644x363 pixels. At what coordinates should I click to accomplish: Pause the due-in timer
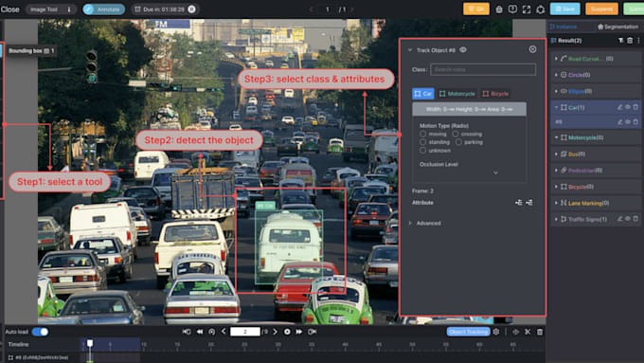pos(192,9)
